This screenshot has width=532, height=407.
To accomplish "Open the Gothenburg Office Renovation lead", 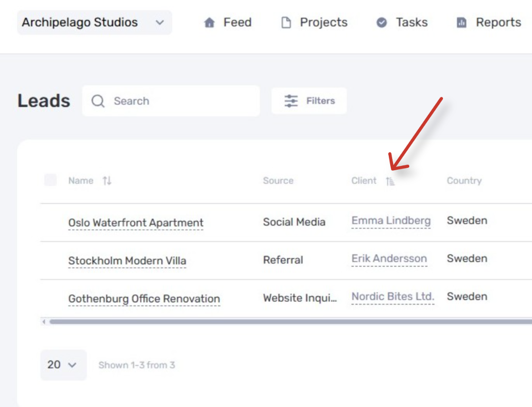I will 144,299.
